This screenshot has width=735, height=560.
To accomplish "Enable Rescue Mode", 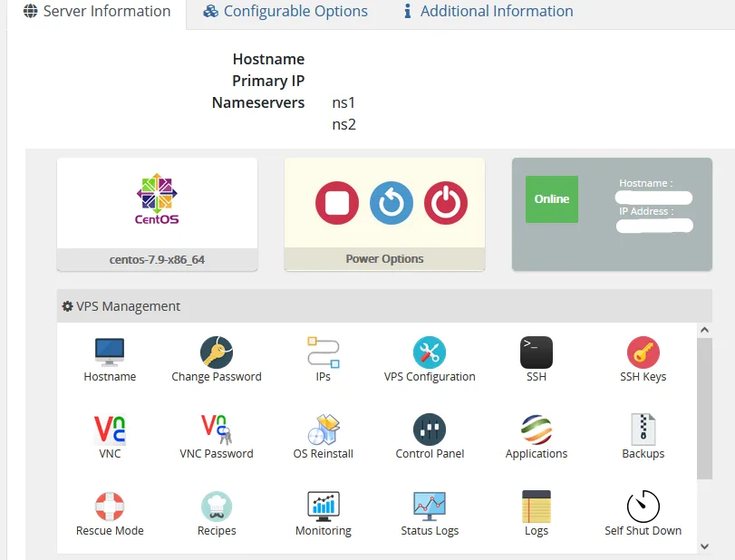I will (110, 507).
